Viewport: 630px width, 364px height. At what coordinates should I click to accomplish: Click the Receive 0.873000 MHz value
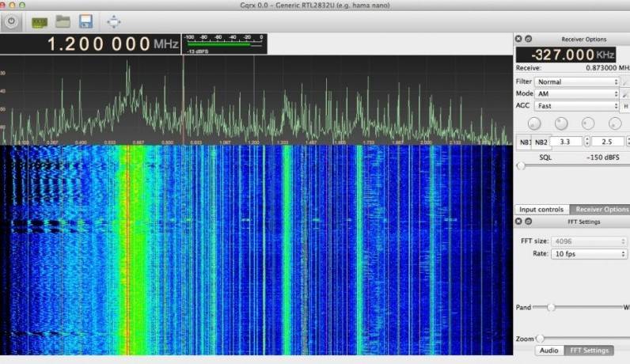pyautogui.click(x=607, y=68)
